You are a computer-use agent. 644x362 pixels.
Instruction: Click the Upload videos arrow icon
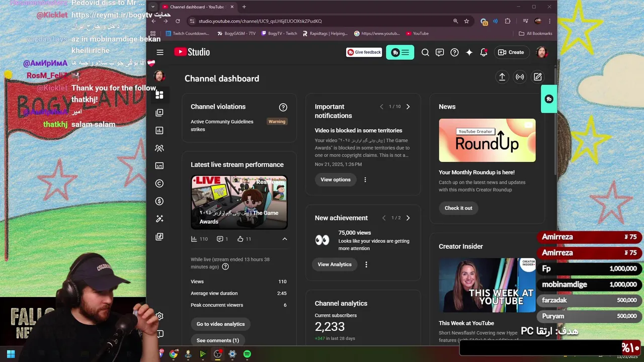tap(502, 77)
